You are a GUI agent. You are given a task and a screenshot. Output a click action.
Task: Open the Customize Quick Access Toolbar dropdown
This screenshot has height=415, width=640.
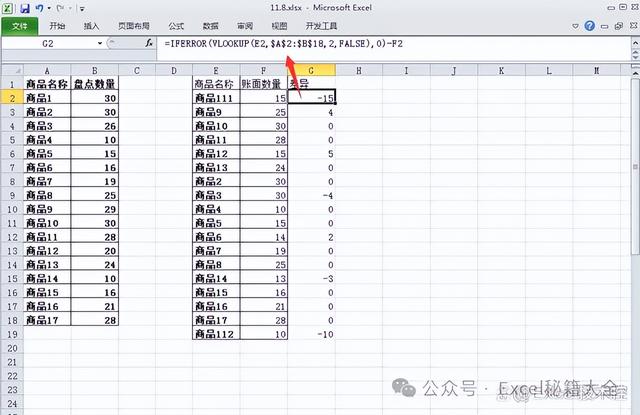[82, 8]
